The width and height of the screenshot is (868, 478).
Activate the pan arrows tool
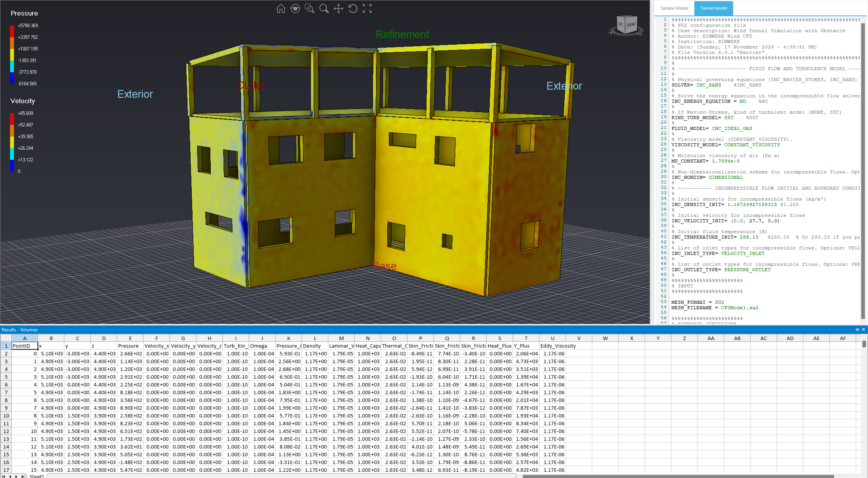(338, 8)
